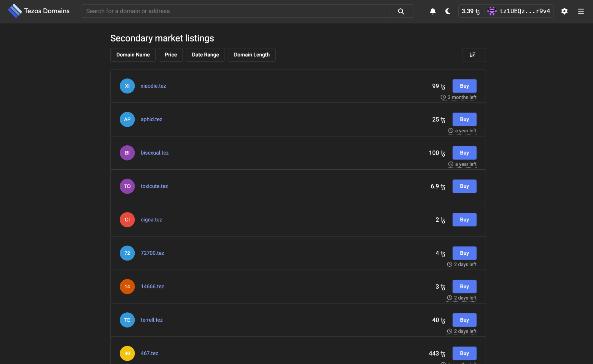Open notifications bell icon

433,11
